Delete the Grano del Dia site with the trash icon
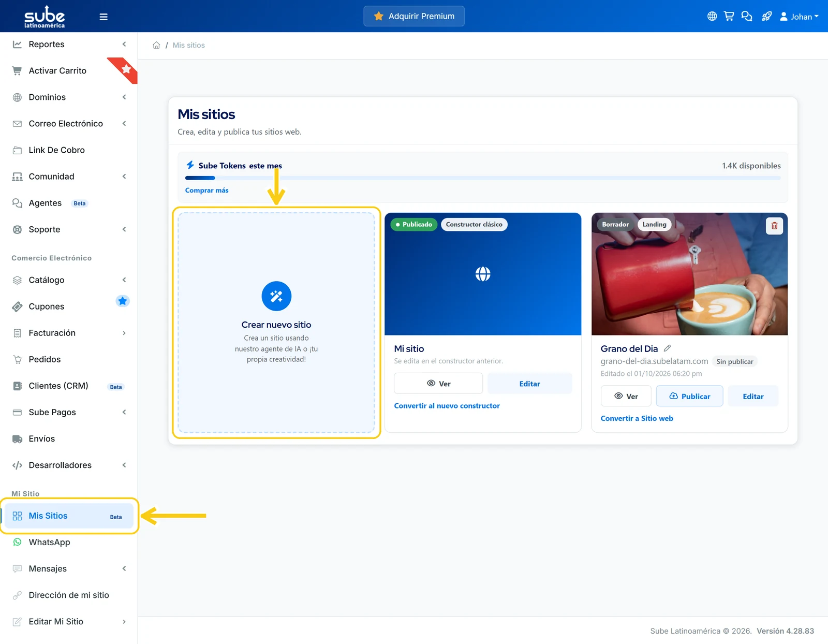 click(x=774, y=226)
